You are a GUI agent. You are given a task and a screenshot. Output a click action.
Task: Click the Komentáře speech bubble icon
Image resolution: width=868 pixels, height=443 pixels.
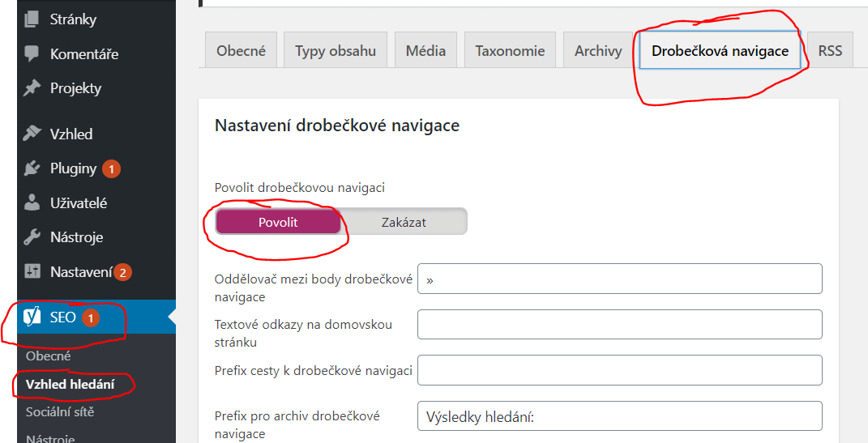(x=32, y=54)
